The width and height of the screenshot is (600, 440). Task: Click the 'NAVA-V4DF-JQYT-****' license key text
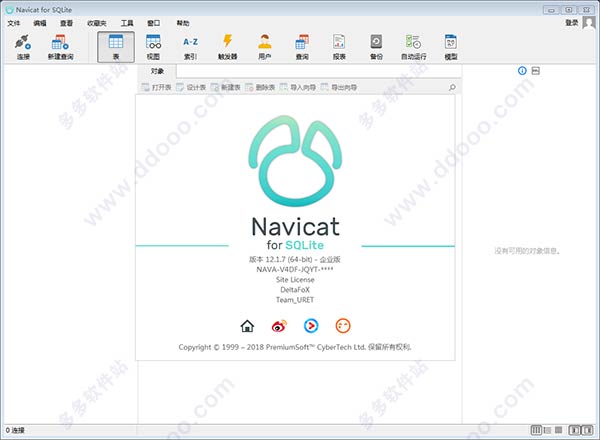pyautogui.click(x=295, y=269)
